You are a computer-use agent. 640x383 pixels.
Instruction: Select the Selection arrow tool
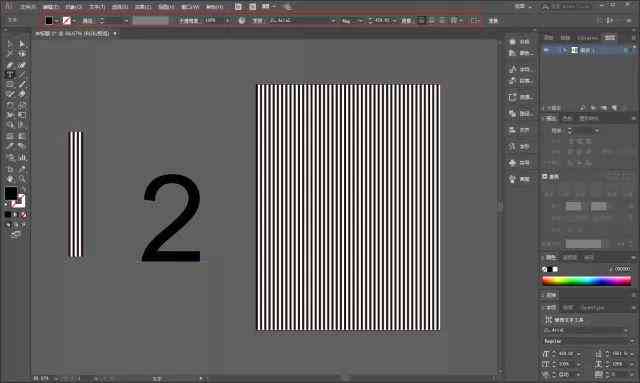click(10, 44)
